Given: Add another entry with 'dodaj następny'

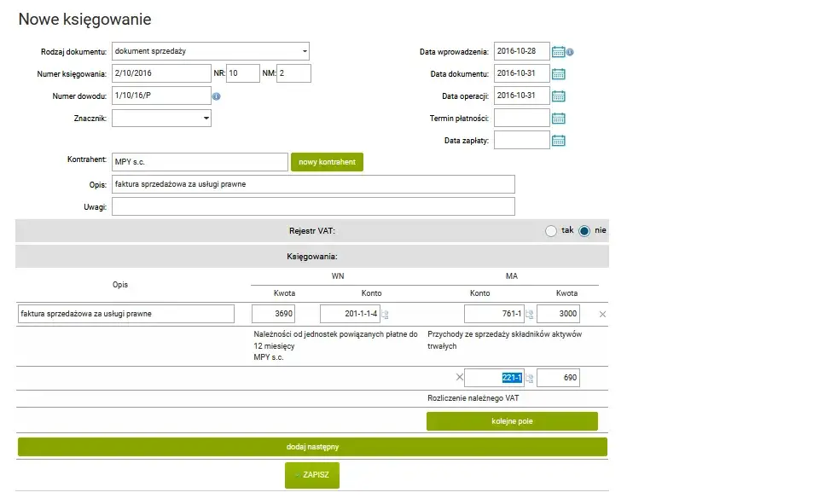Looking at the screenshot, I should pos(312,447).
